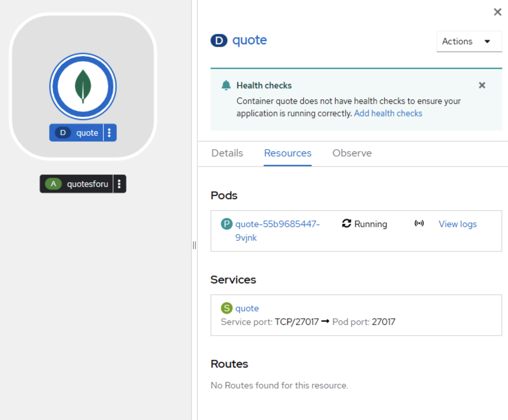Click the side panel resize handle

point(195,245)
